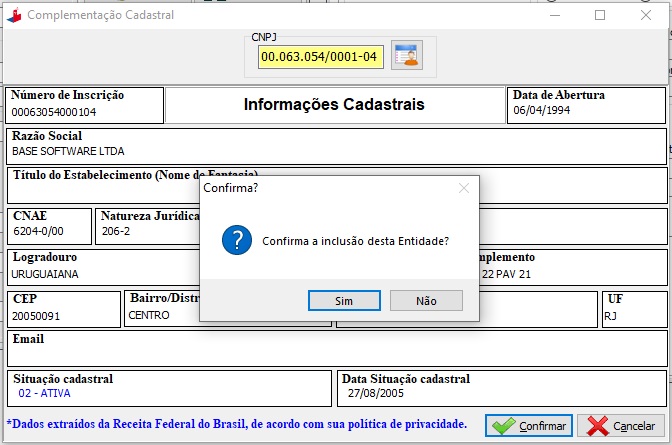Click the CNPJ lookup card icon

coord(407,55)
